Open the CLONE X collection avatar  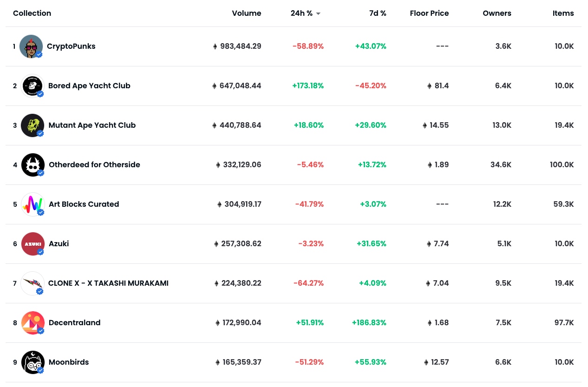point(33,283)
